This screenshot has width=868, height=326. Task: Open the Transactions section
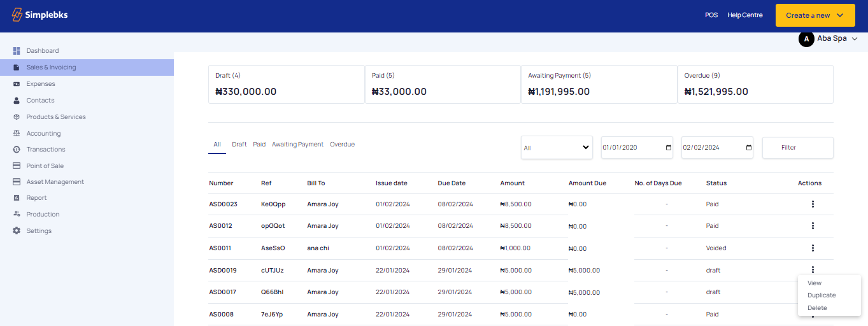[46, 150]
